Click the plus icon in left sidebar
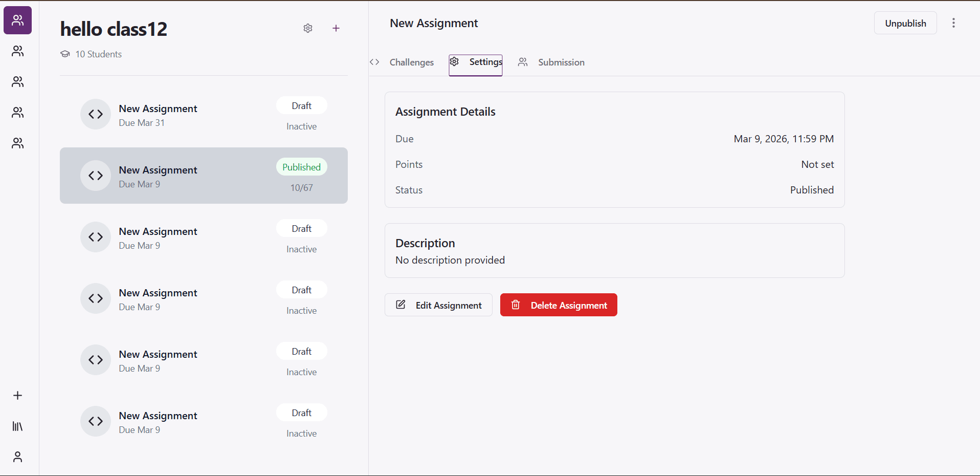This screenshot has height=476, width=980. click(17, 395)
